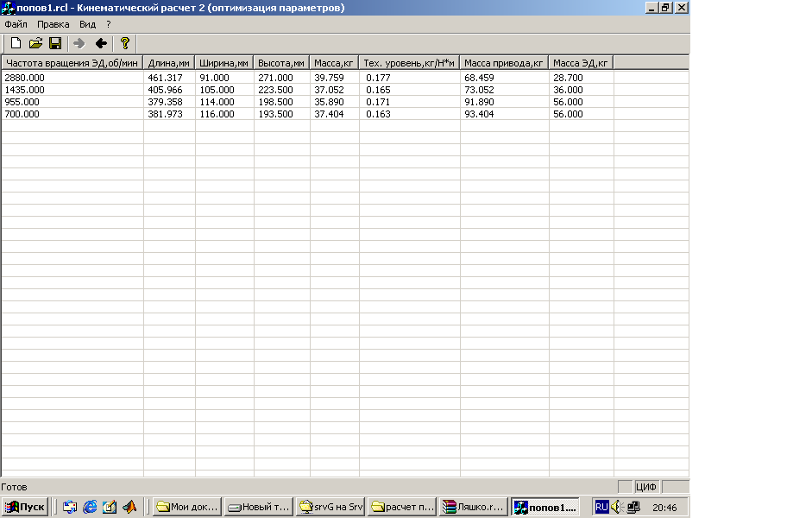The height and width of the screenshot is (518, 812).
Task: Click the motor mass value 28.700
Action: [568, 78]
